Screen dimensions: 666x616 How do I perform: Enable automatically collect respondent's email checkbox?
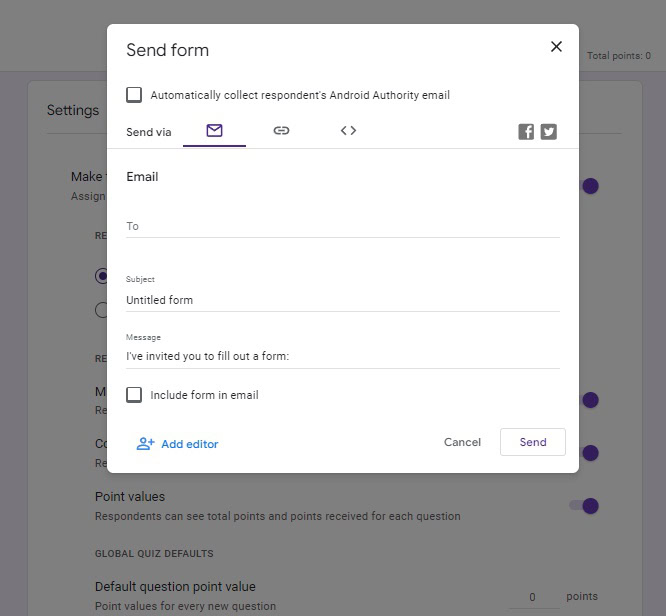134,95
